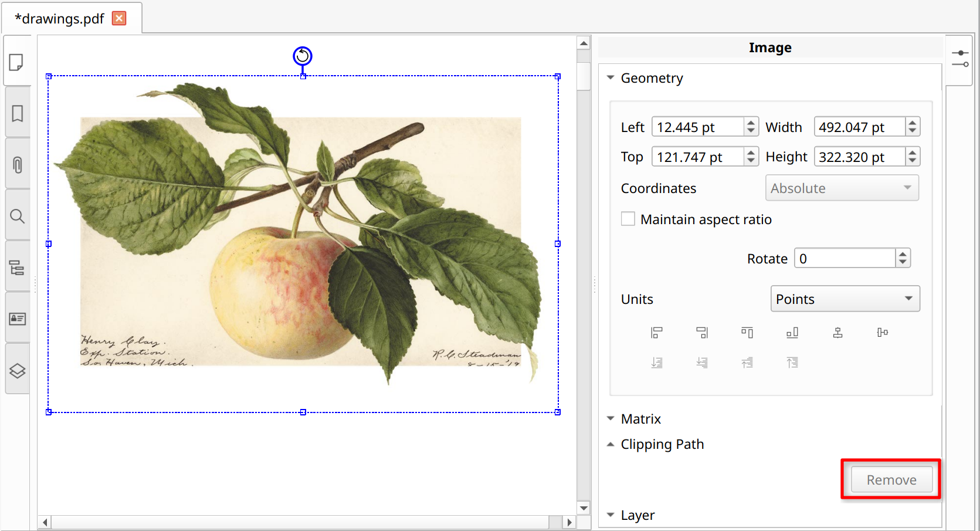Click the horizontal scroll left arrow
This screenshot has height=531, width=980.
[x=45, y=522]
